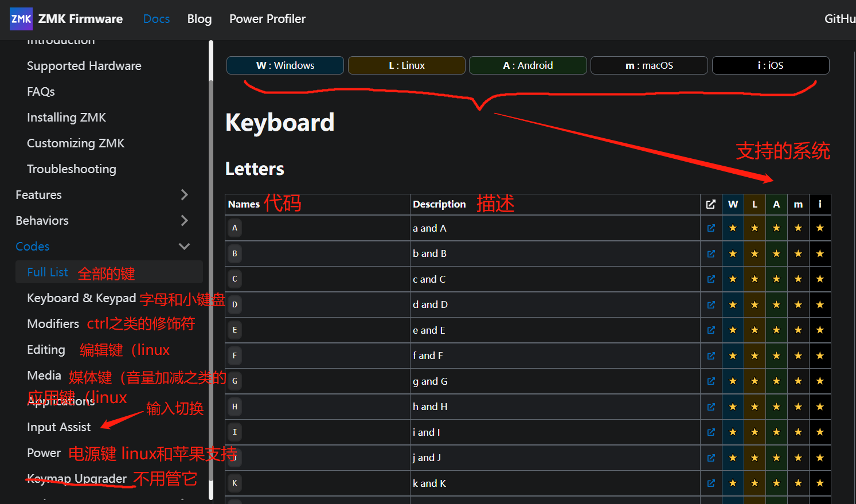Click key code K in Names column
The image size is (856, 504).
[234, 483]
